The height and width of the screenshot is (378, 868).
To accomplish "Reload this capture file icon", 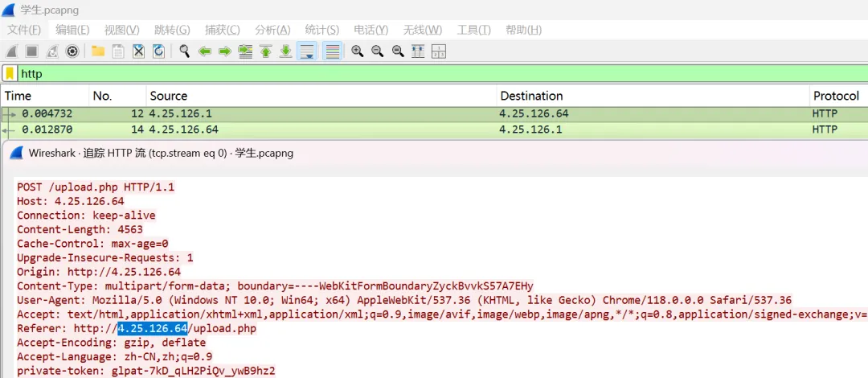I will [x=158, y=51].
